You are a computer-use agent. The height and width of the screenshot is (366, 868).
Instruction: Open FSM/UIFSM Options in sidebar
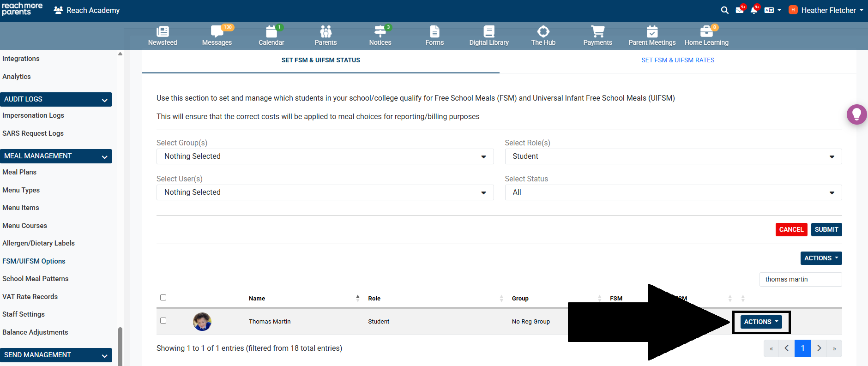tap(34, 261)
